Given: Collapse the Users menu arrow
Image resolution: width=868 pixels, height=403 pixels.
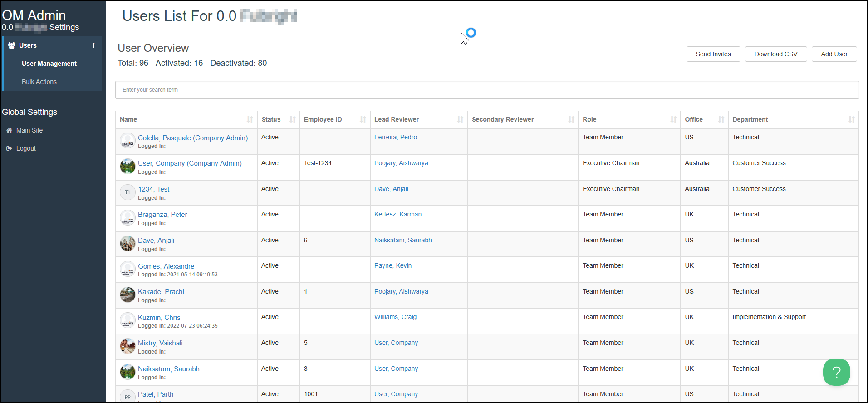Looking at the screenshot, I should tap(93, 45).
